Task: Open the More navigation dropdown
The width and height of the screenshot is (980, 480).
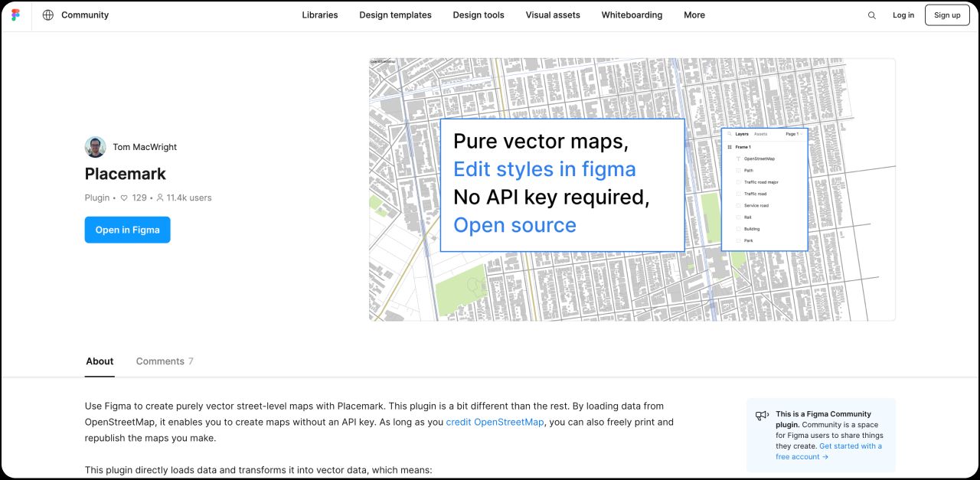Action: 694,15
